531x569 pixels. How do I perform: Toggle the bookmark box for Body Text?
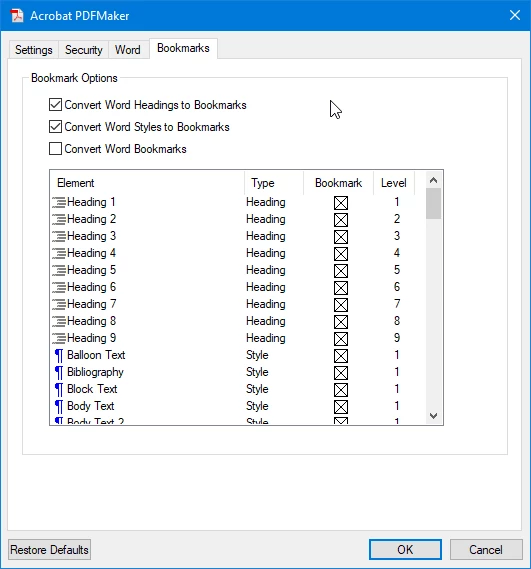(x=341, y=407)
